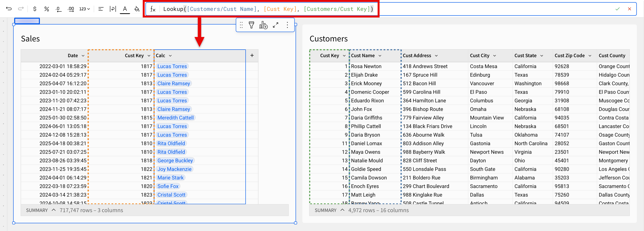644x231 pixels.
Task: Click Meredith Cattell cell
Action: click(x=176, y=118)
